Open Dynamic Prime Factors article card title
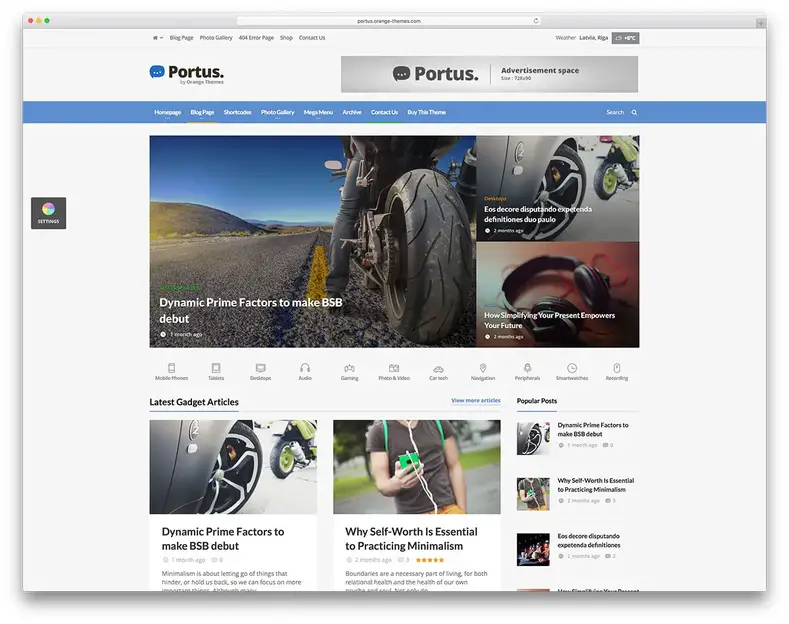Screen dimensions: 789x624 [223, 538]
